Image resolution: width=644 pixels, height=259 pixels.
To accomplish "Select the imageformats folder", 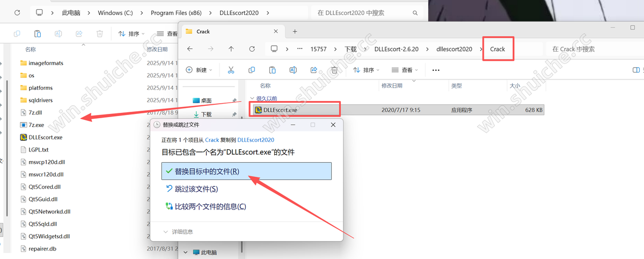I will coord(46,63).
